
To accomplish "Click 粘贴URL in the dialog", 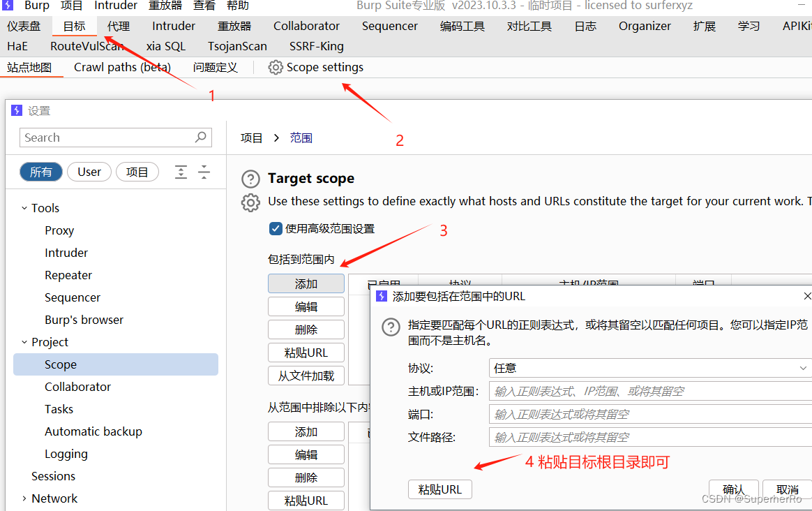I will (439, 489).
